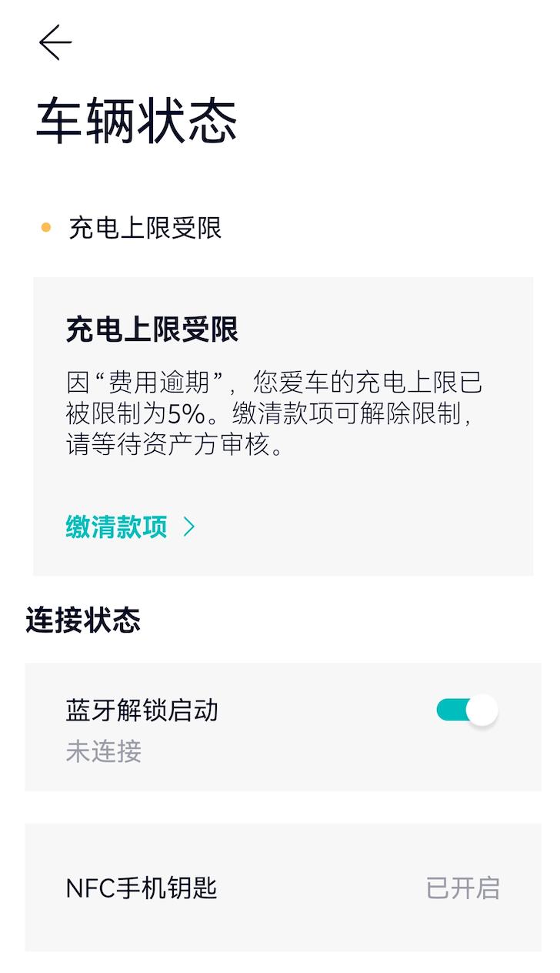This screenshot has width=560, height=973.
Task: Click the bold 充电上限受限 card heading
Action: [x=152, y=329]
